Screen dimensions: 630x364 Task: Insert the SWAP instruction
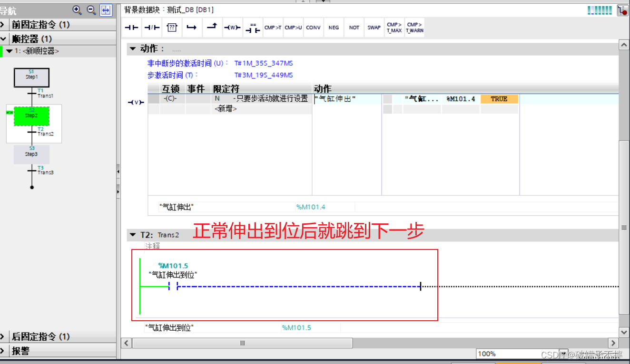tap(374, 28)
